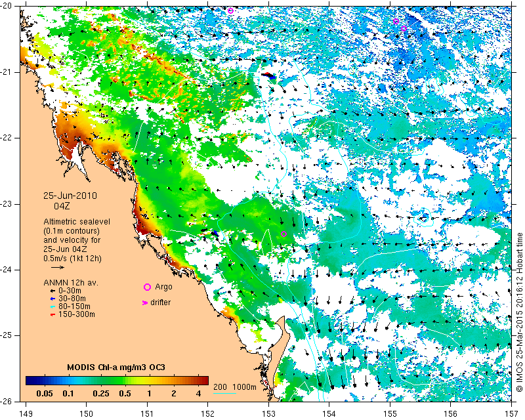Image resolution: width=525 pixels, height=420 pixels.
Task: Click the 1000m isobath depth label
Action: tap(244, 387)
